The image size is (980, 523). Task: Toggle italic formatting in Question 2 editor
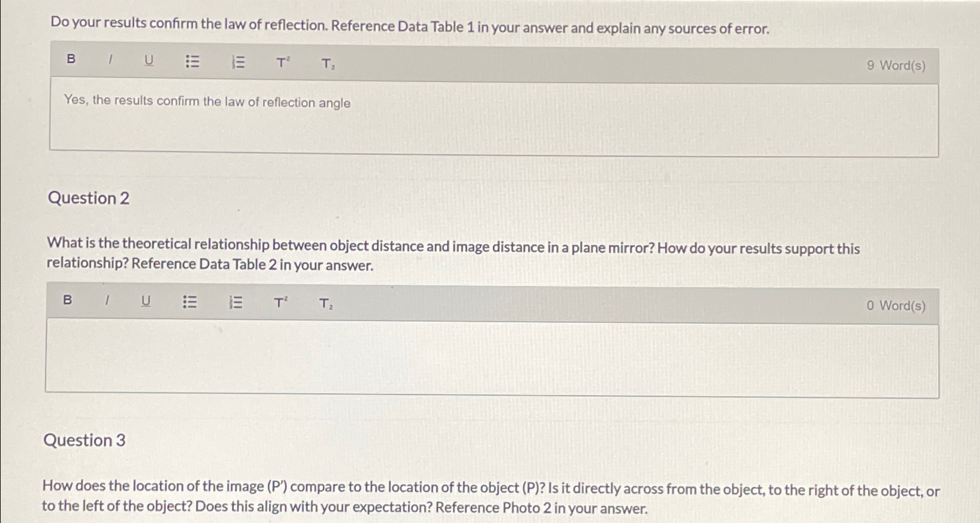[107, 301]
